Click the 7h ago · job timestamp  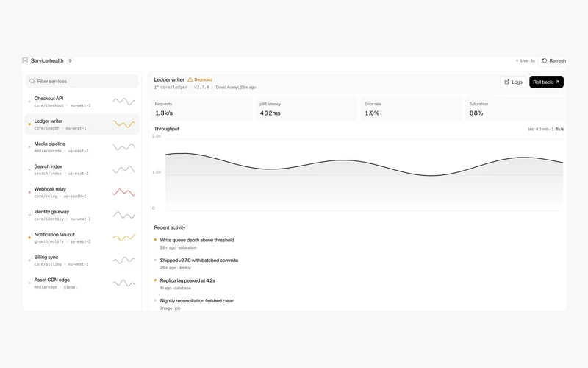pos(171,308)
